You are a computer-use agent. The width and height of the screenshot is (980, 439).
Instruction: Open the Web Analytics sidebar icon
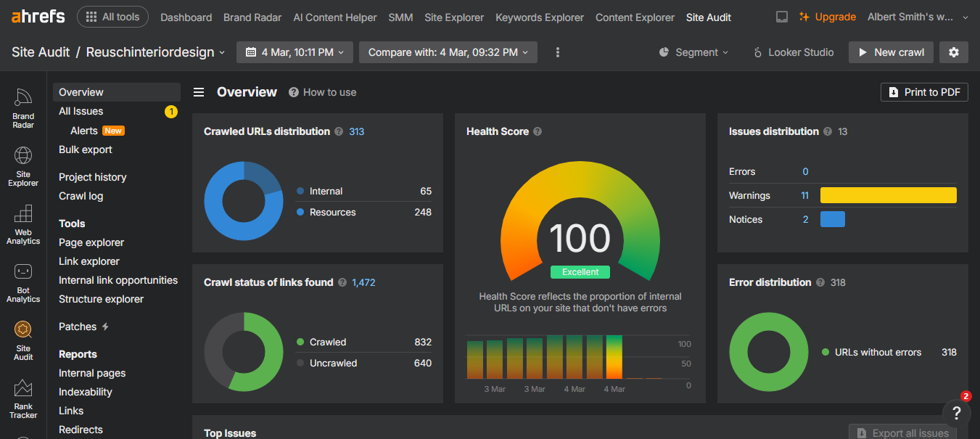coord(23,225)
